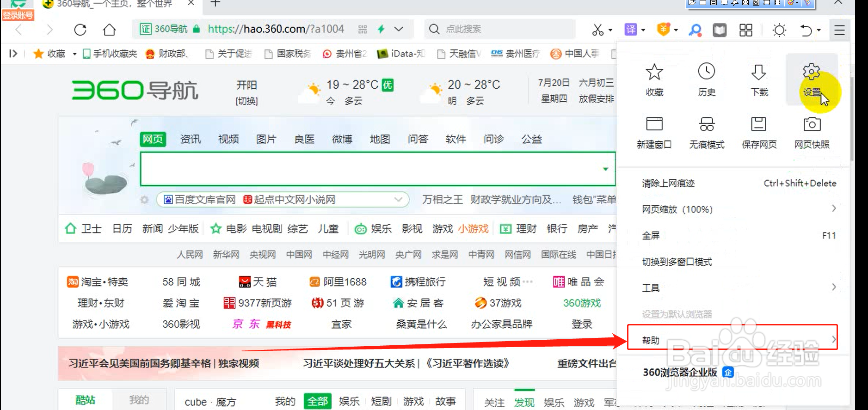This screenshot has height=410, width=868.
Task: Open the 百度文库官网 suggestion link
Action: 200,200
